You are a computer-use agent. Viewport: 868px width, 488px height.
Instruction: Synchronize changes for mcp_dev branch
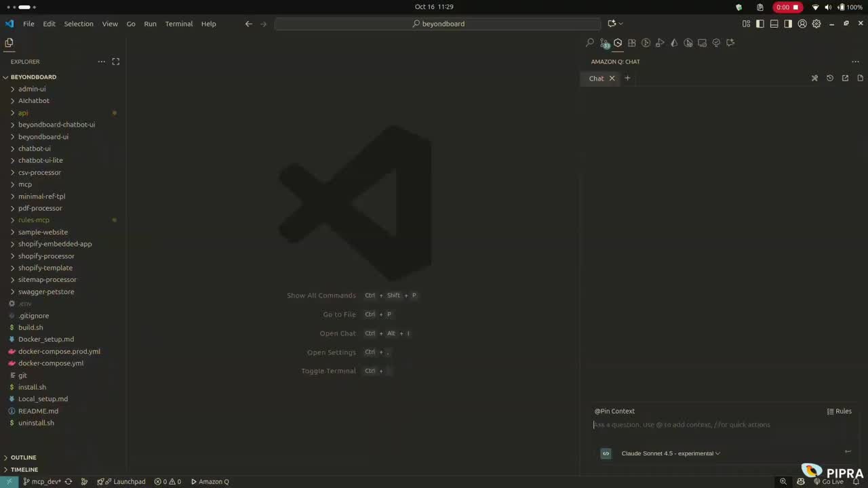pos(68,482)
